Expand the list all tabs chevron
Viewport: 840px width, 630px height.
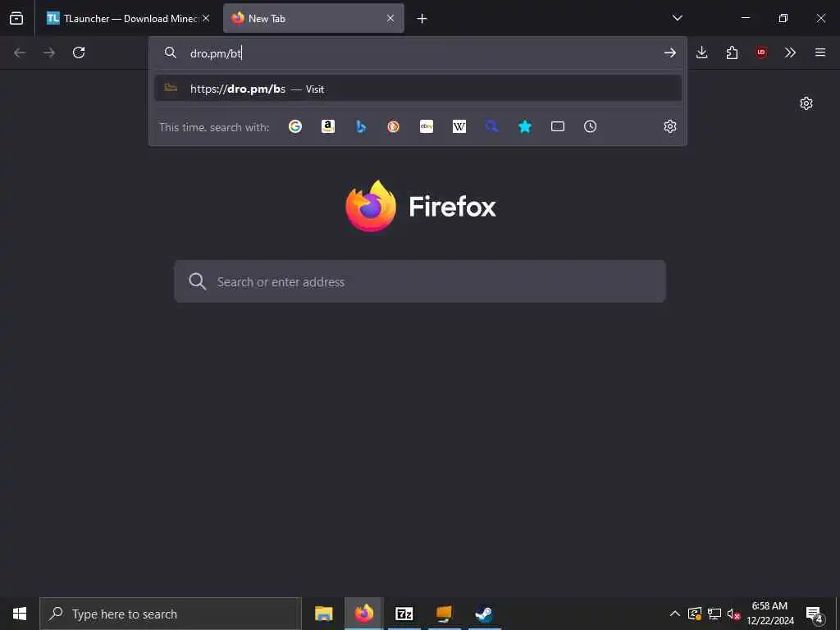[x=677, y=18]
